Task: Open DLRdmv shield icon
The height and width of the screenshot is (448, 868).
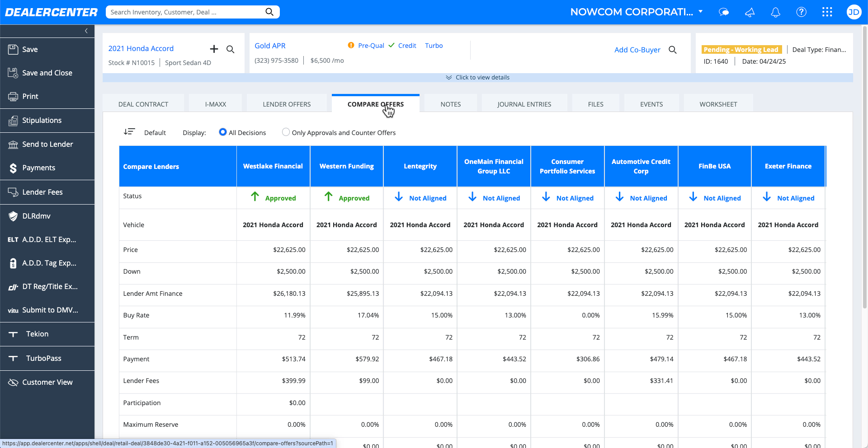Action: click(x=13, y=216)
